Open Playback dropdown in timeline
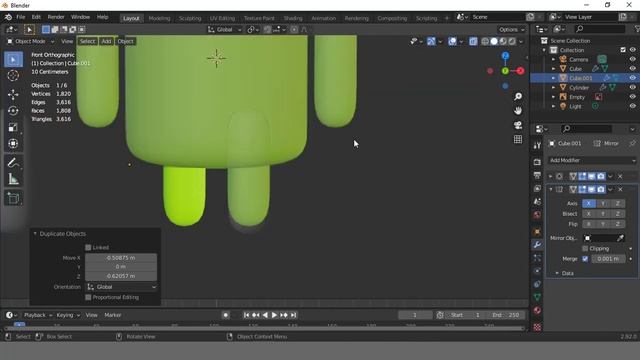Image resolution: width=640 pixels, height=360 pixels. coord(38,315)
